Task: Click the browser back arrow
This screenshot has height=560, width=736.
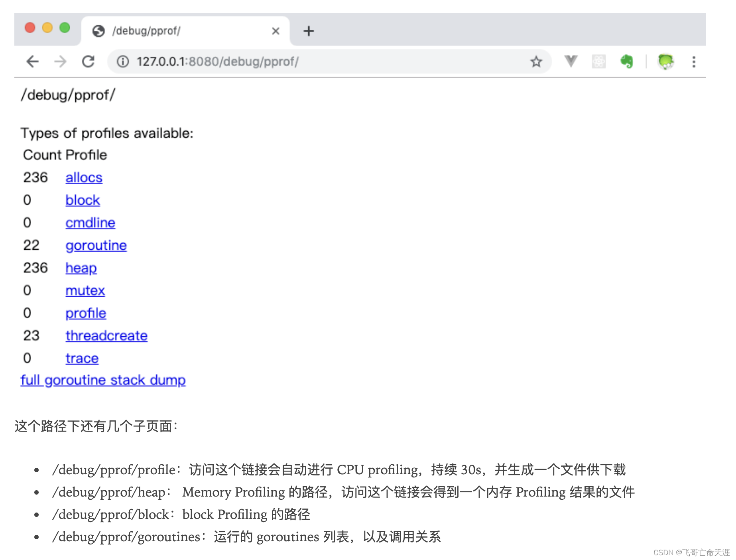Action: pos(32,61)
